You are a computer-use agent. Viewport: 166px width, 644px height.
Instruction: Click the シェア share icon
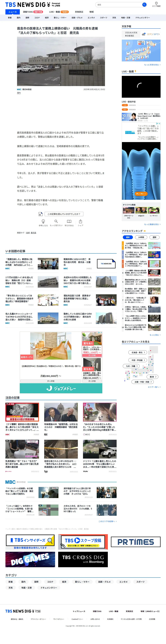(80, 221)
